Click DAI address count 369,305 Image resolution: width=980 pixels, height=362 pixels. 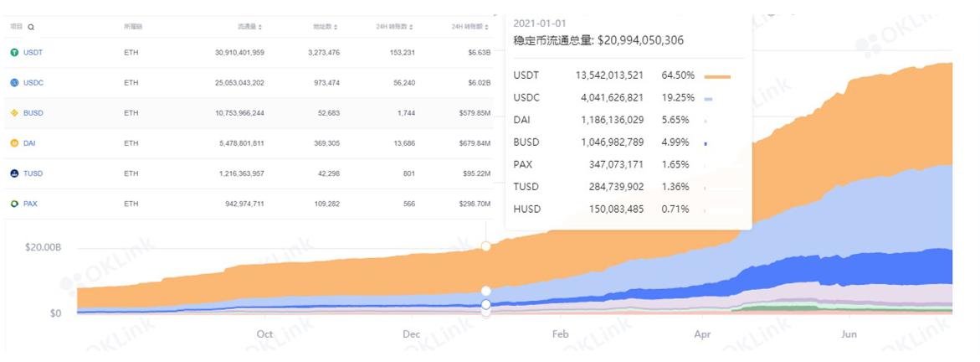[327, 143]
